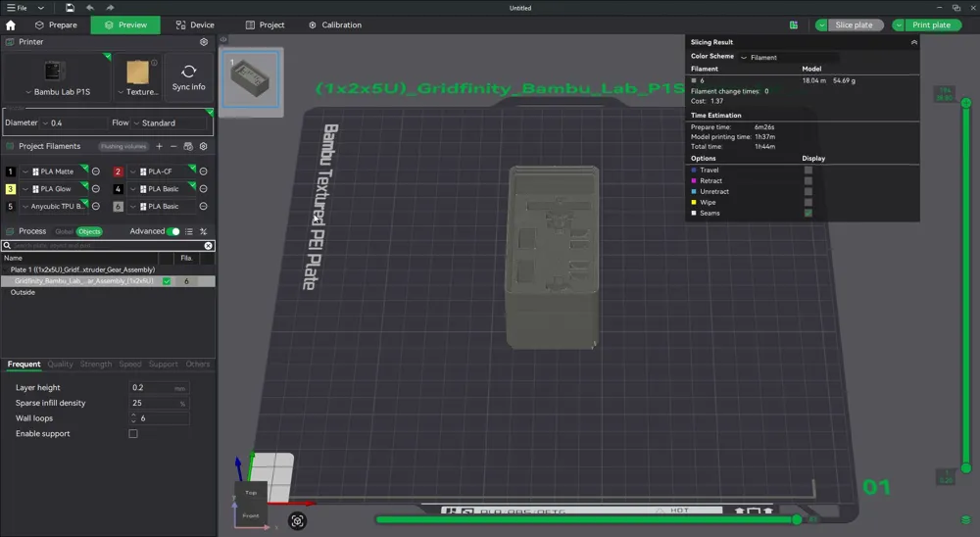Viewport: 980px width, 537px height.
Task: Remove the PLA Glow filament
Action: [96, 189]
